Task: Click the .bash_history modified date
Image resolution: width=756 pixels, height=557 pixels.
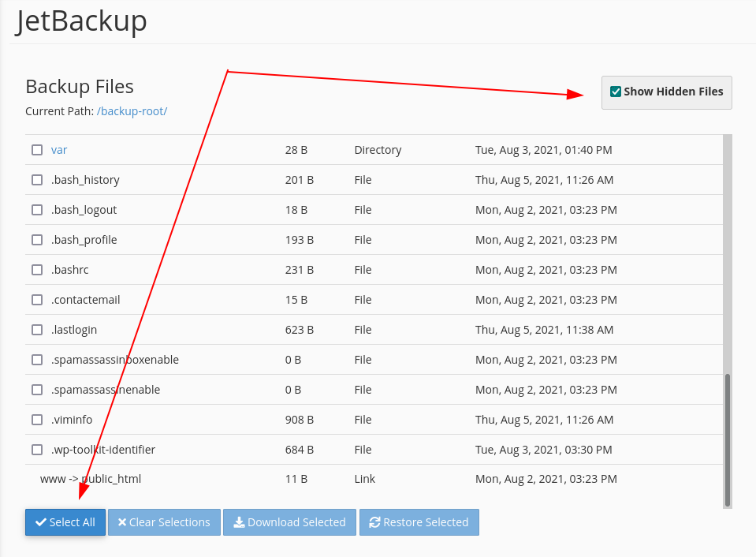Action: pyautogui.click(x=545, y=180)
